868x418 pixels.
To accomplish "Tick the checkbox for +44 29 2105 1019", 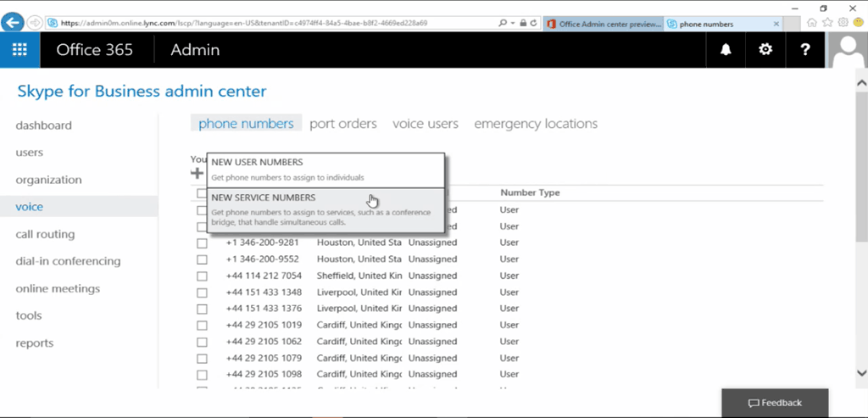I will pyautogui.click(x=202, y=326).
